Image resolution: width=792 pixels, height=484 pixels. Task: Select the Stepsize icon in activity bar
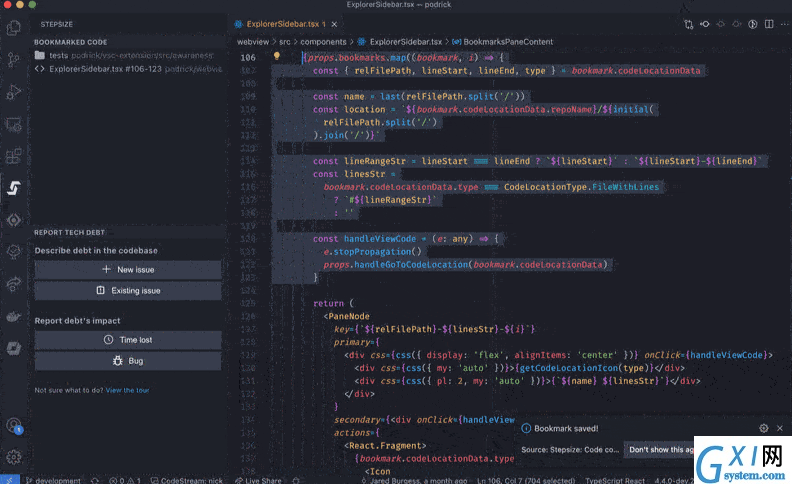point(14,188)
